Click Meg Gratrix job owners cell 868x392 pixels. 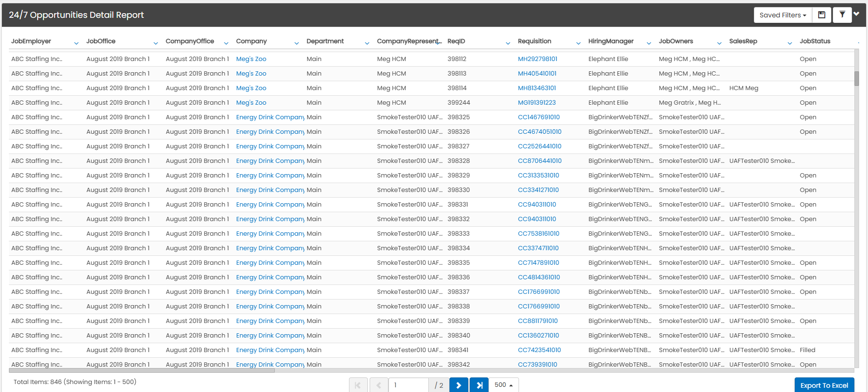[x=690, y=103]
